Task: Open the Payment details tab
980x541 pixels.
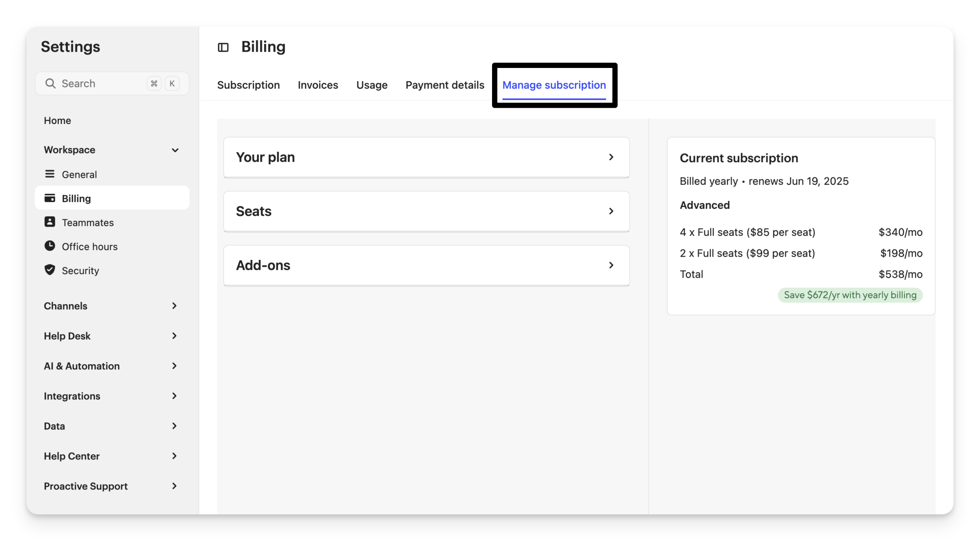Action: click(445, 85)
